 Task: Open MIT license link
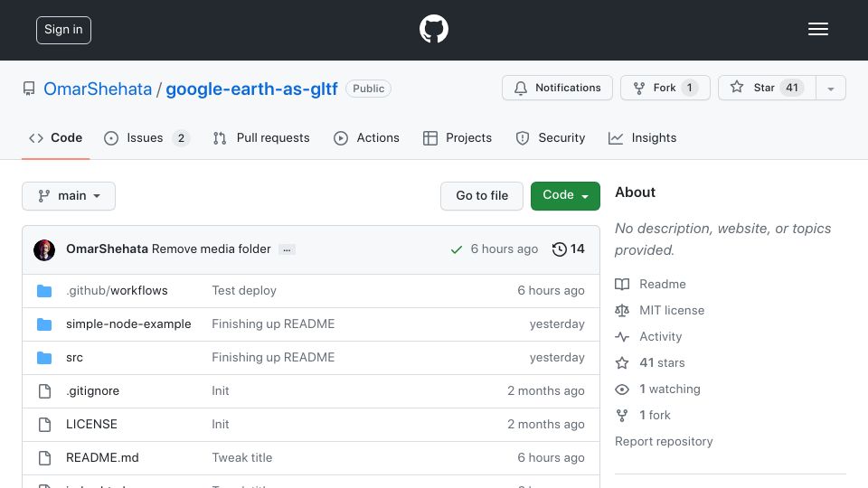[660, 310]
